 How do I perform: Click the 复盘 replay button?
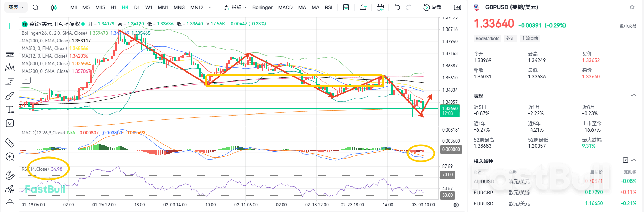(x=432, y=7)
